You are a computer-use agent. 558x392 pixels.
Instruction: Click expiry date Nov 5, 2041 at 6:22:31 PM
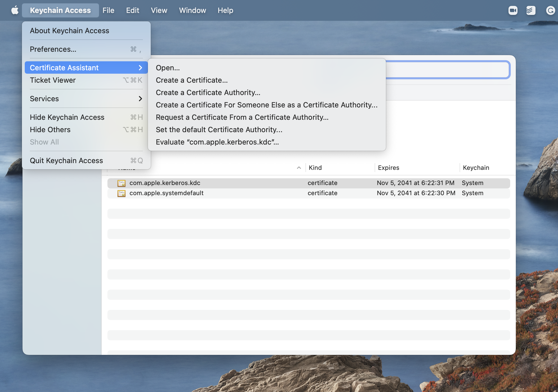(x=416, y=183)
